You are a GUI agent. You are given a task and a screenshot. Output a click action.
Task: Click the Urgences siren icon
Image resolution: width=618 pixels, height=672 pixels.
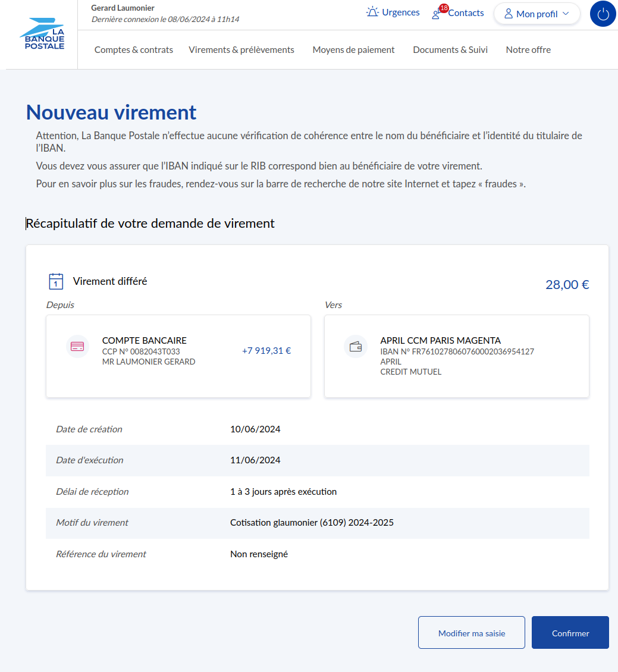coord(372,12)
